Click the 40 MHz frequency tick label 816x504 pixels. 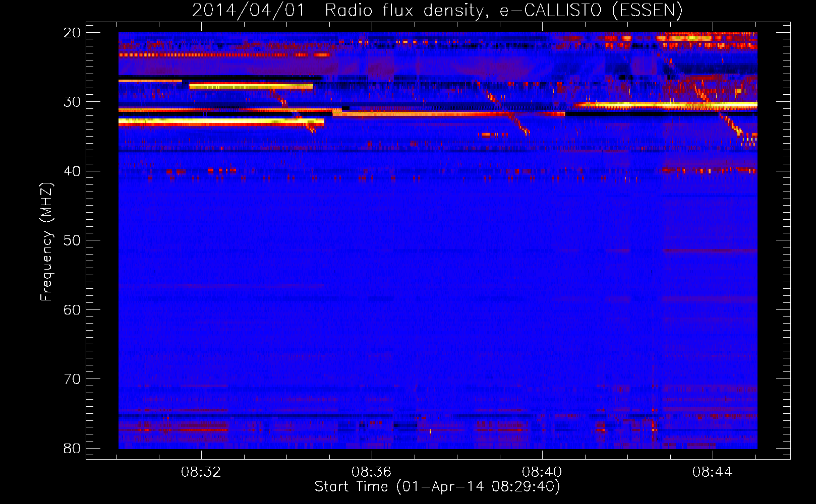72,171
